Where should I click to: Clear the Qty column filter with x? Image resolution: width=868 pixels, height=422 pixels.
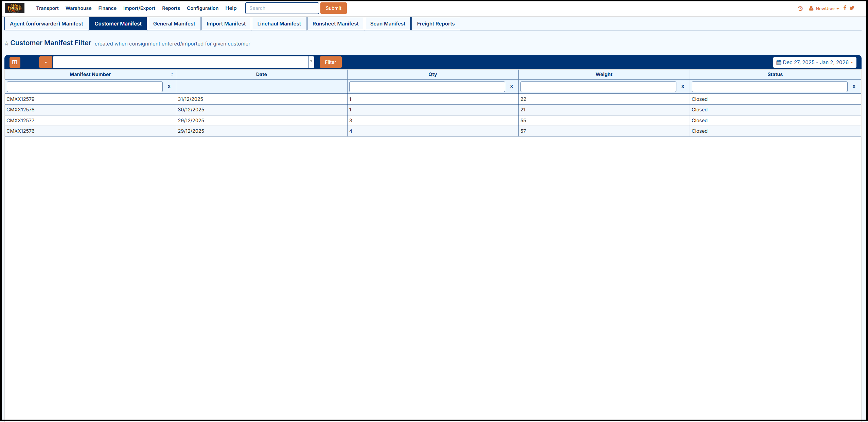pyautogui.click(x=512, y=87)
